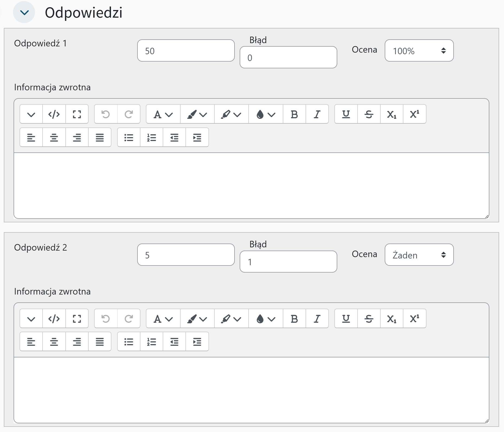Toggle italic in the first feedback editor
504x432 pixels.
tap(317, 114)
